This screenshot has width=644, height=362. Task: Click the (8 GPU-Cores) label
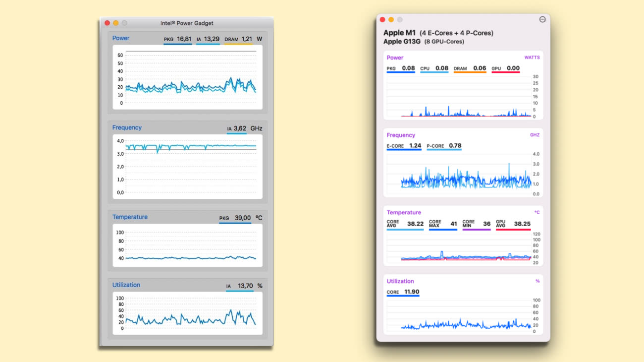pyautogui.click(x=444, y=42)
